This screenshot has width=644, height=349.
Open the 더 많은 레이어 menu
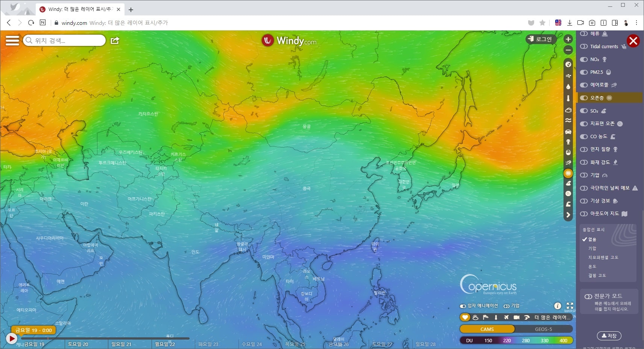pos(553,317)
